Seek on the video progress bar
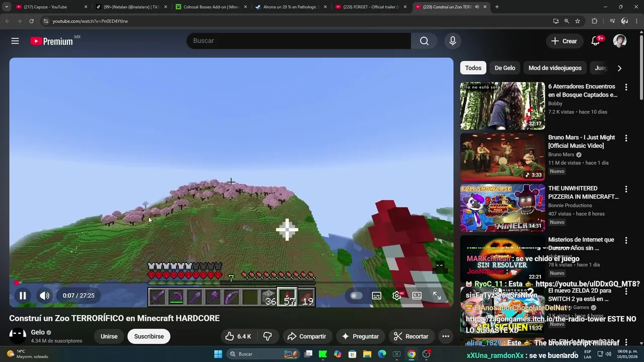The height and width of the screenshot is (362, 644). [231, 283]
